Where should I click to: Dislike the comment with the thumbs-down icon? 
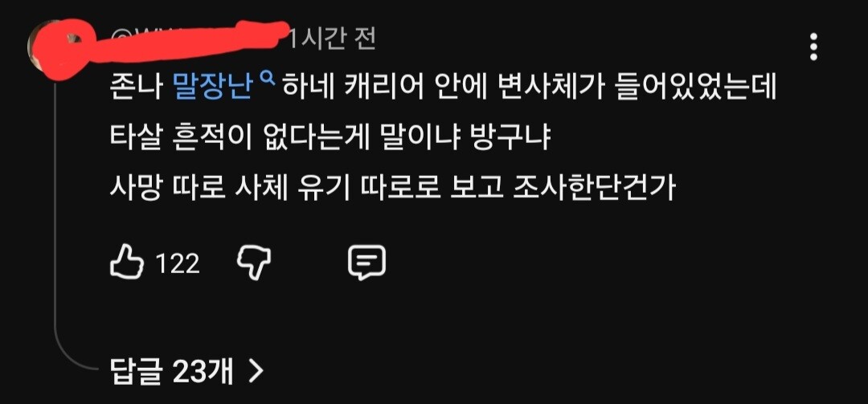coord(254,263)
